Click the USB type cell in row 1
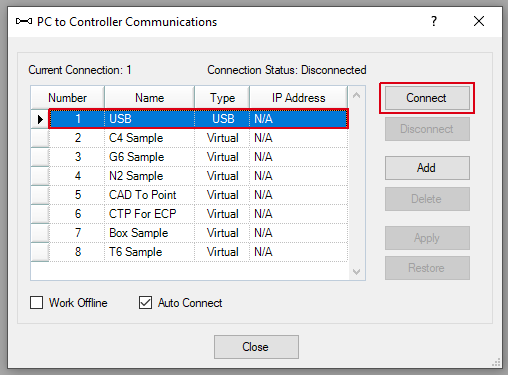 [x=222, y=119]
